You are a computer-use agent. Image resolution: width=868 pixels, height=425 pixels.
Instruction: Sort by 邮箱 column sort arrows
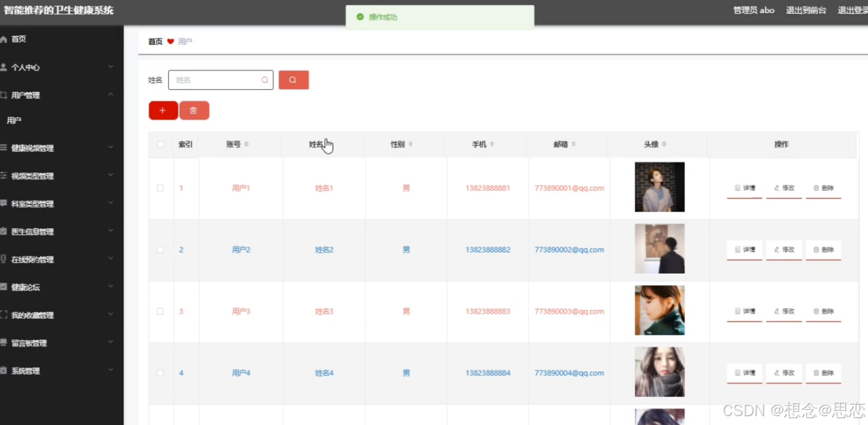coord(574,145)
